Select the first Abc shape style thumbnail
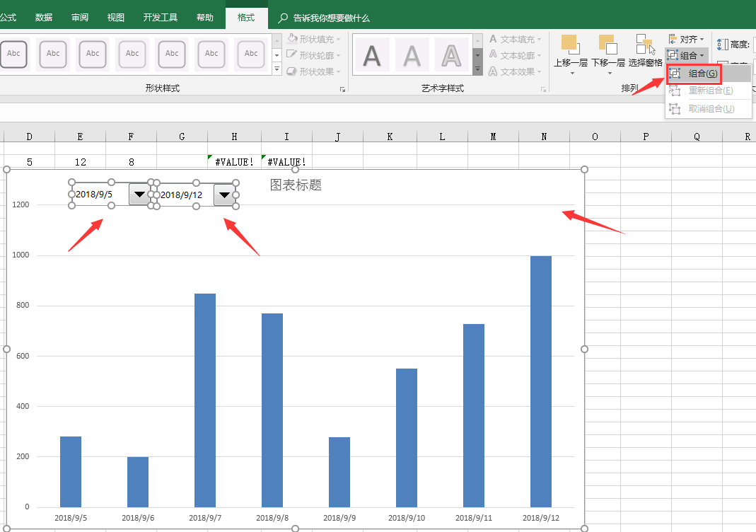Image resolution: width=756 pixels, height=532 pixels. pos(13,54)
